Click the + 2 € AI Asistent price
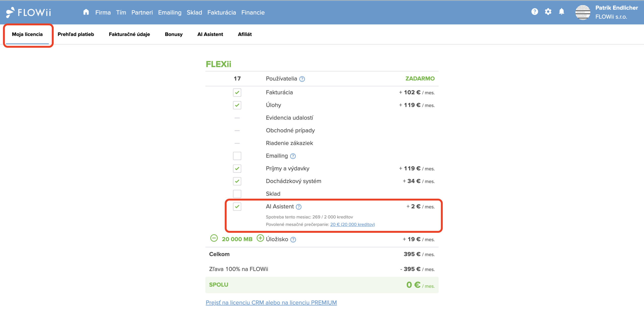The width and height of the screenshot is (644, 320). [420, 207]
